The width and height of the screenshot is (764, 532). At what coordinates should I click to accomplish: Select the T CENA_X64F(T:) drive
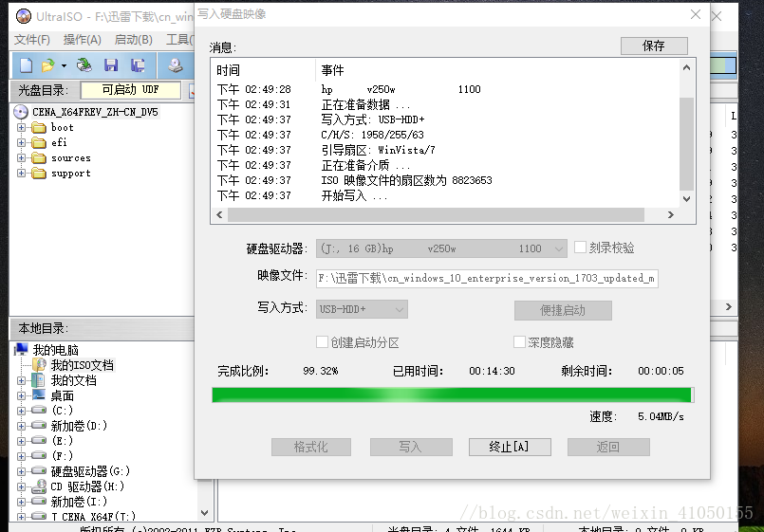point(94,517)
